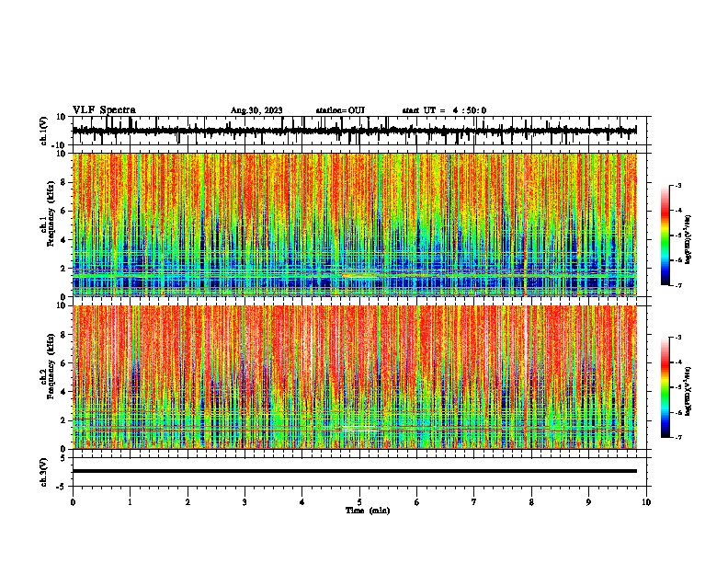The height and width of the screenshot is (563, 728).
Task: Click the 'Time (min)' axis label
Action: coord(368,511)
